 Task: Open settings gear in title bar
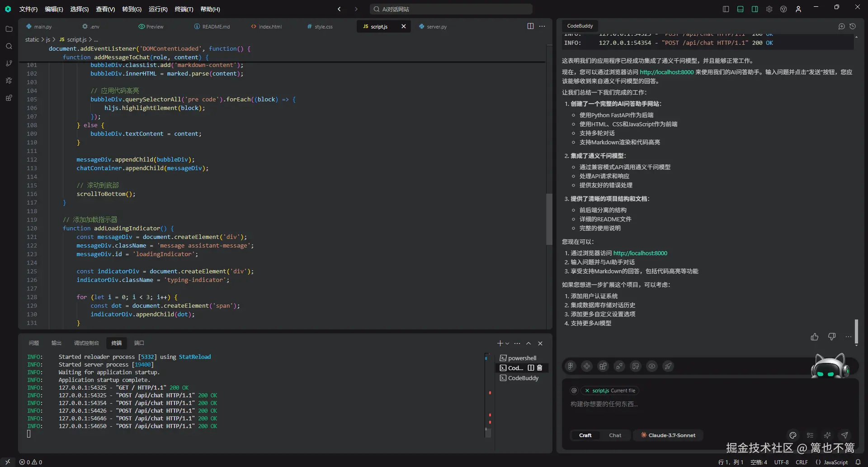pos(769,9)
